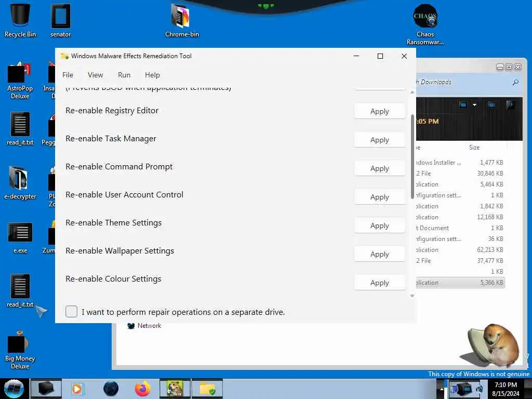This screenshot has width=532, height=399.
Task: Open the File menu
Action: pyautogui.click(x=68, y=75)
